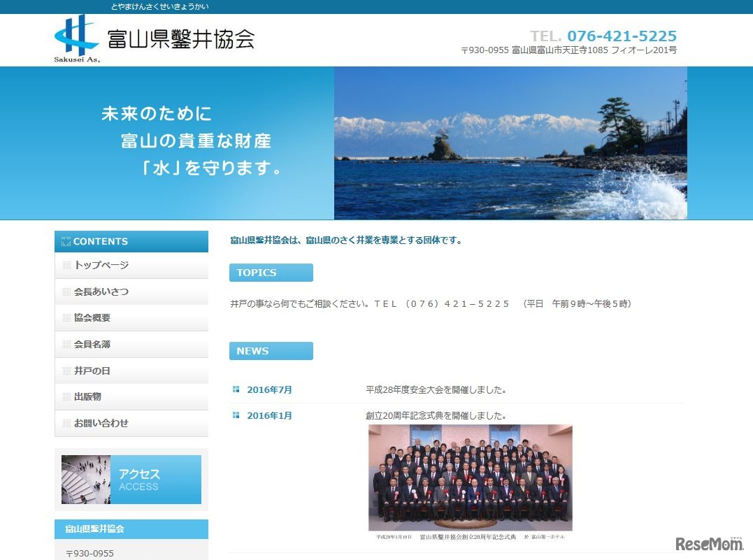Open the 創立20周年記念式典 news entry

click(x=436, y=415)
